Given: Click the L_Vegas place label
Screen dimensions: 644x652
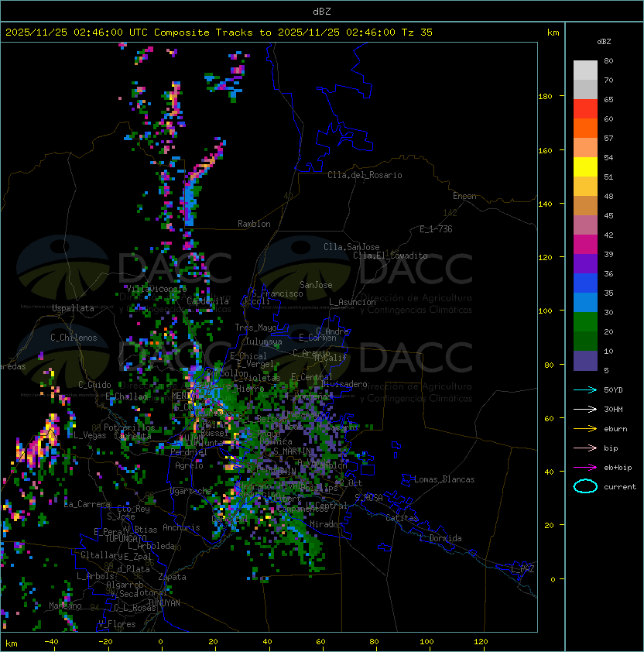Looking at the screenshot, I should 90,435.
